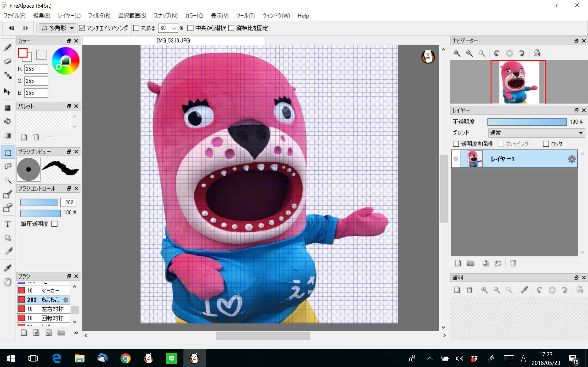Add a new brush in brush panel

point(24,333)
